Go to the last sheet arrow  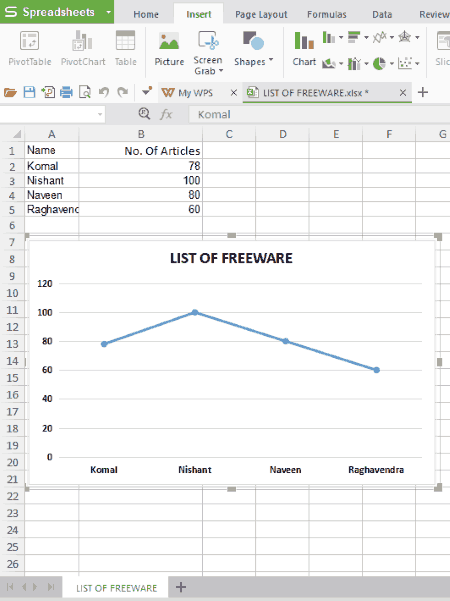[x=51, y=587]
